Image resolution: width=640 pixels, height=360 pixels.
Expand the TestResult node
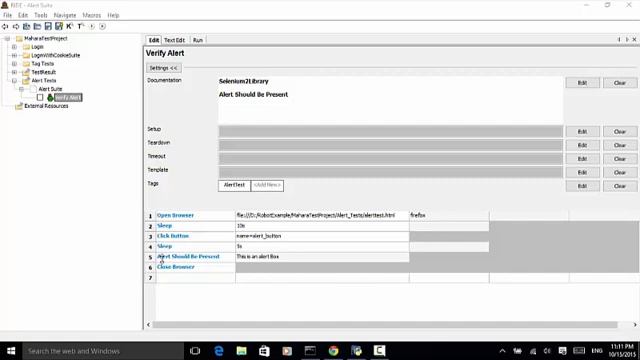point(14,72)
